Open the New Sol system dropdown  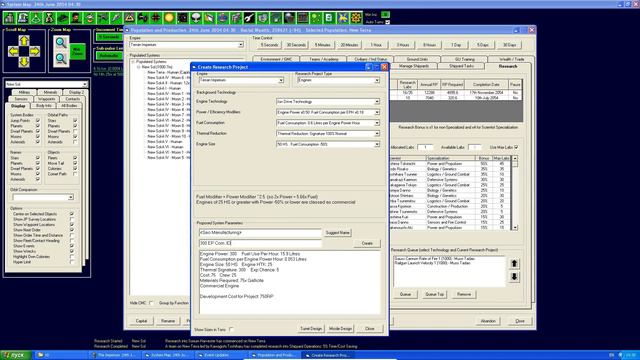(84, 84)
